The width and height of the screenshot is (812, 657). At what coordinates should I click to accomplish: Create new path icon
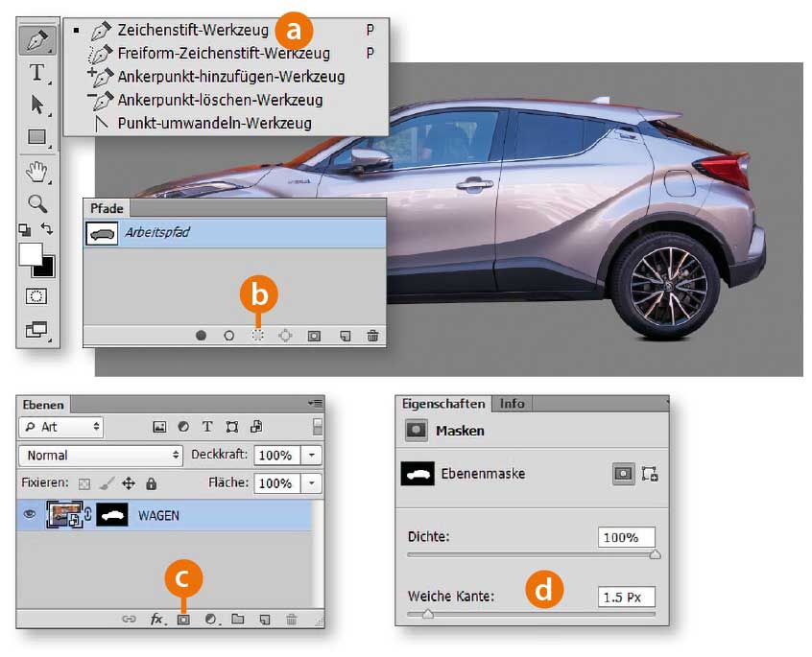pos(345,336)
